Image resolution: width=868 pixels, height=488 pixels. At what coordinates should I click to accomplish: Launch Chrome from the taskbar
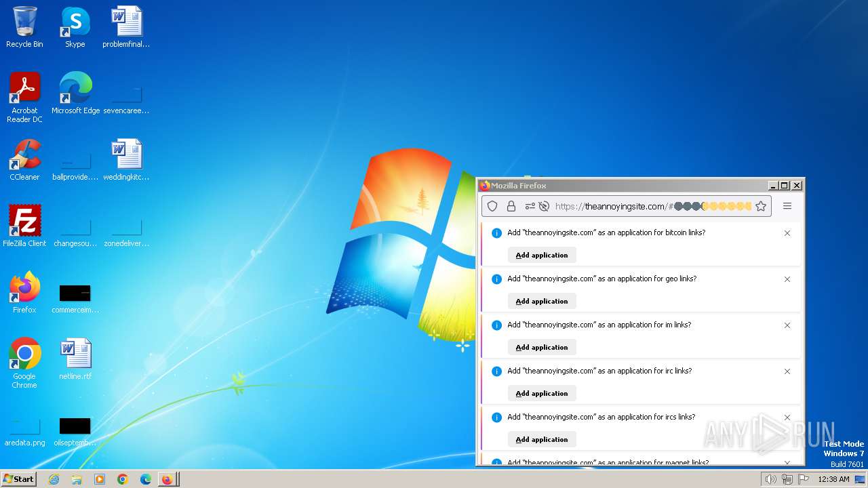click(123, 479)
